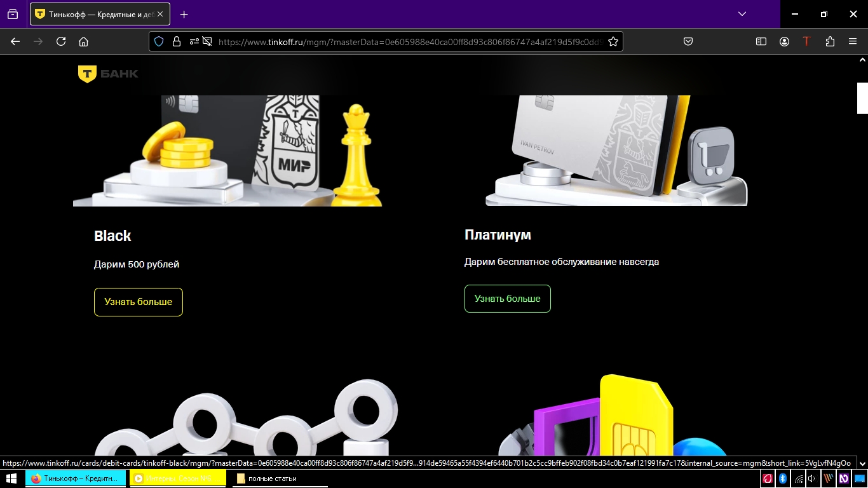868x488 pixels.
Task: Open the yellow SIM card image
Action: click(x=613, y=415)
